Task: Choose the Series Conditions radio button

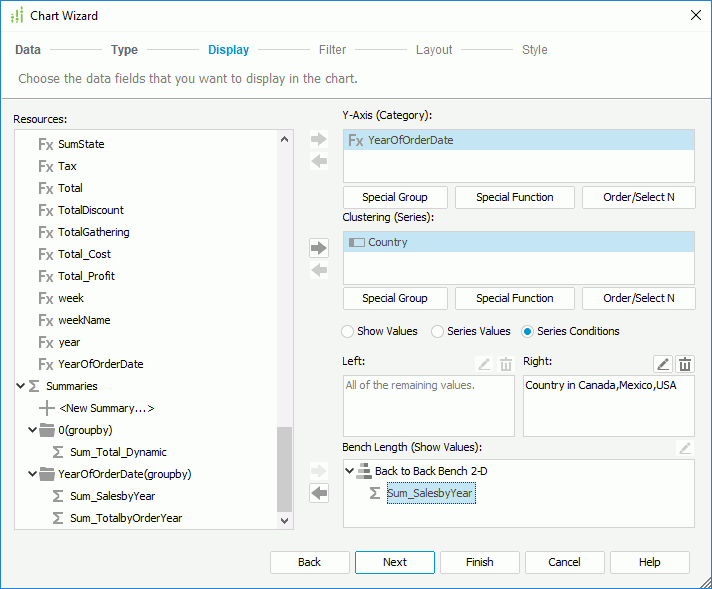Action: 528,331
